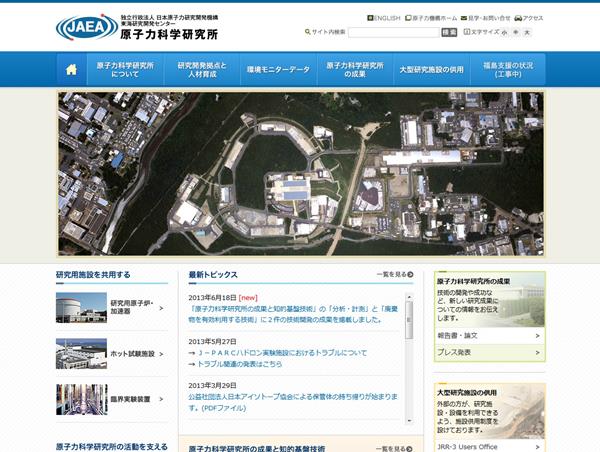Open 福島支援の状況 menu
This screenshot has height=452, width=600.
click(508, 70)
